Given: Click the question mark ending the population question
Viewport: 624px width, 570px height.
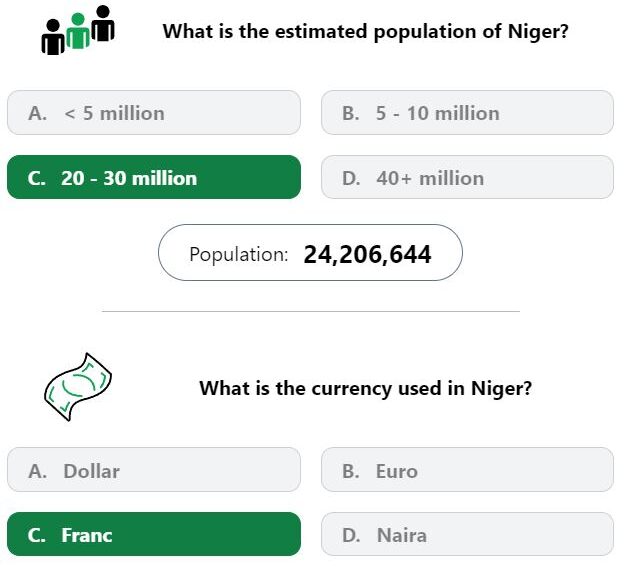Looking at the screenshot, I should [564, 31].
